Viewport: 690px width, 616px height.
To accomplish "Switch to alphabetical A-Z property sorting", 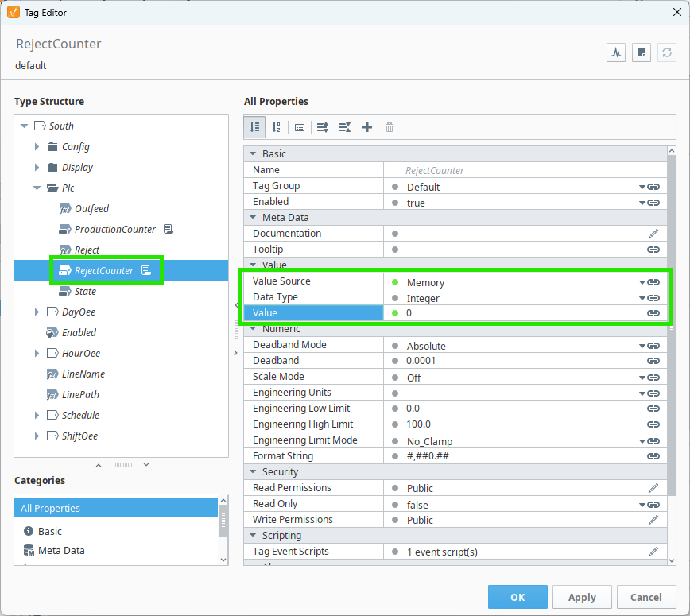I will click(x=276, y=127).
